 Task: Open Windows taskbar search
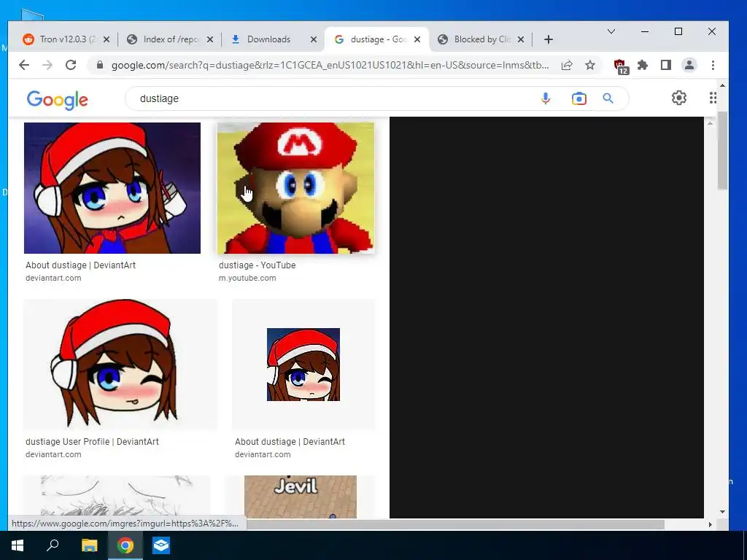click(x=53, y=545)
